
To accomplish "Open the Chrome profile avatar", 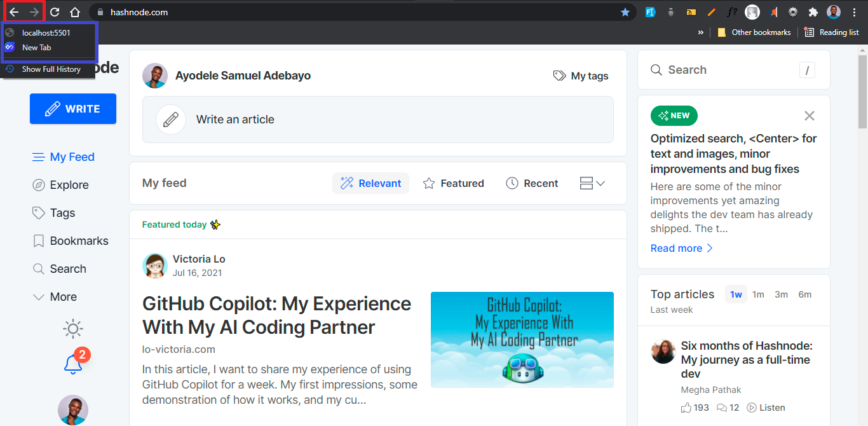I will tap(834, 12).
